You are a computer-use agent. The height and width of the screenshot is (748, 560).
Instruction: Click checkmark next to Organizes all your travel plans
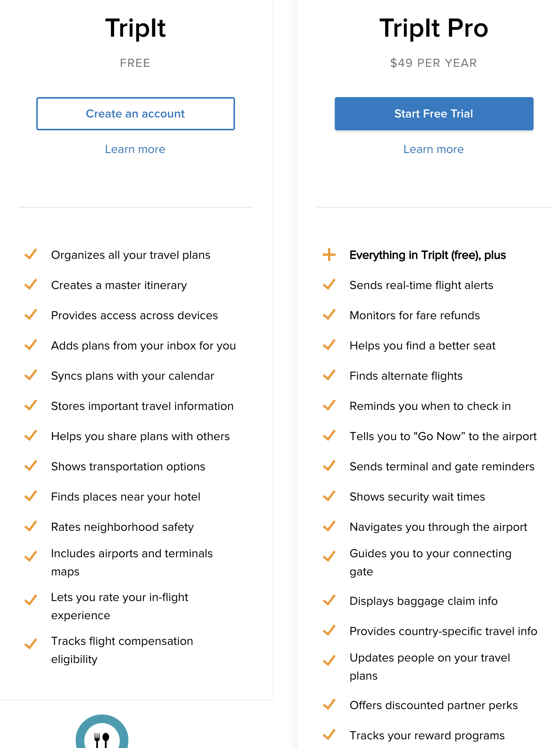click(31, 254)
